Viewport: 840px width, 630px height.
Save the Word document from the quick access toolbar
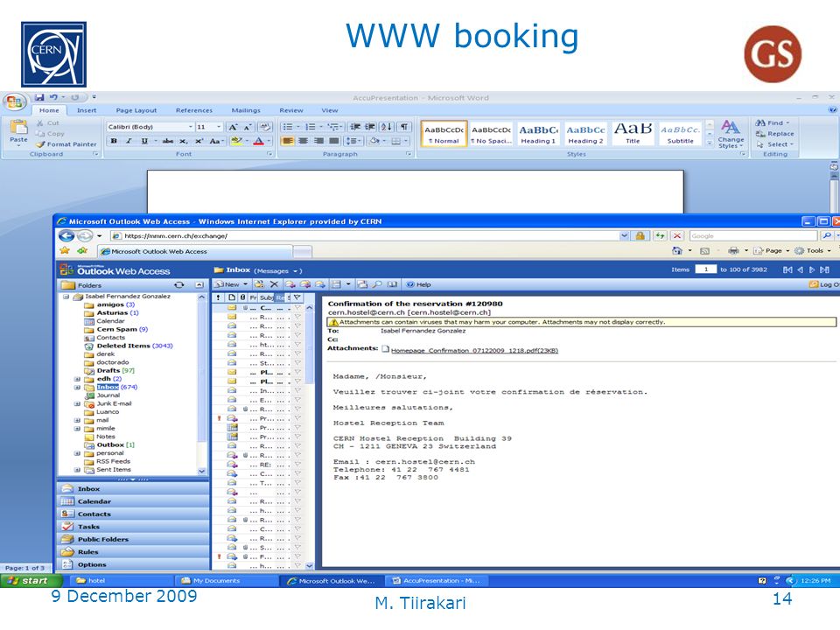tap(39, 97)
